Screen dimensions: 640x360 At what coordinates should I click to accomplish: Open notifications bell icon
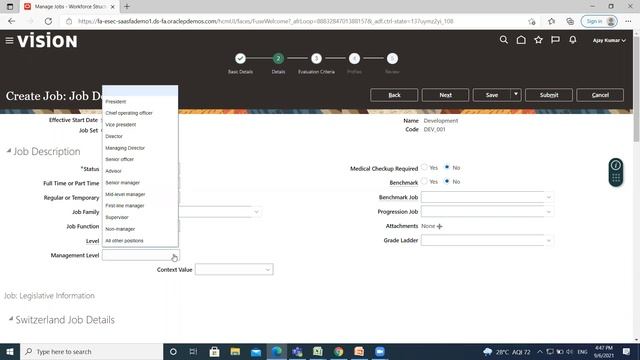[x=573, y=40]
